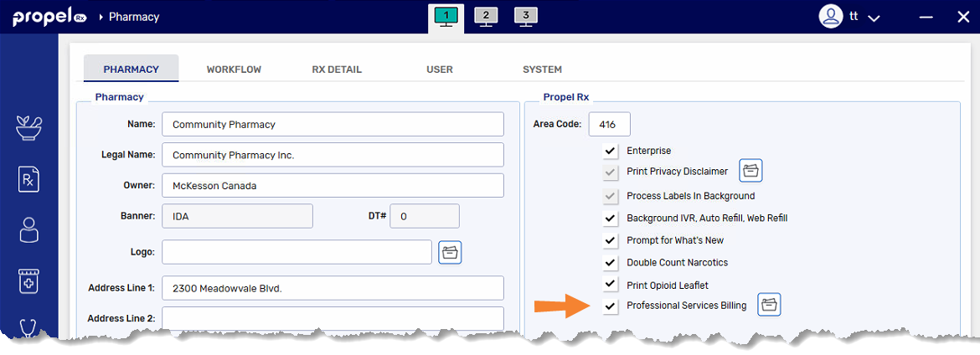The width and height of the screenshot is (980, 355).
Task: Switch to the Workflow tab
Action: [234, 69]
